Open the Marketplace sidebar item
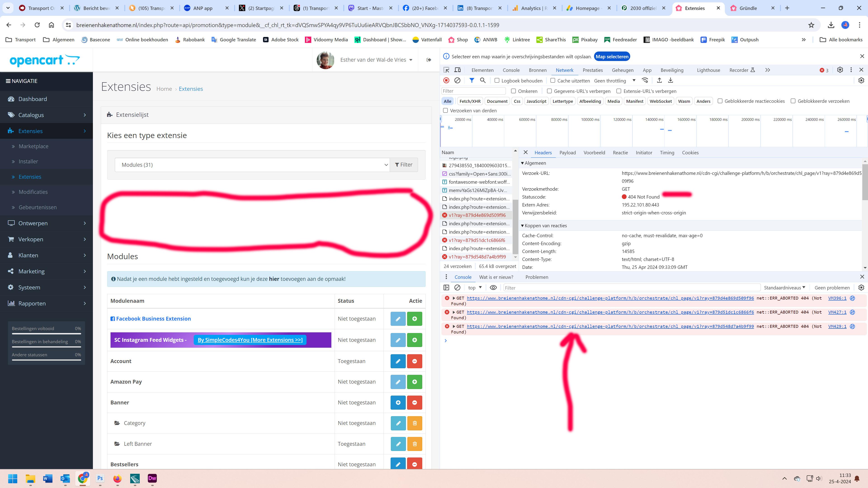 pyautogui.click(x=33, y=146)
